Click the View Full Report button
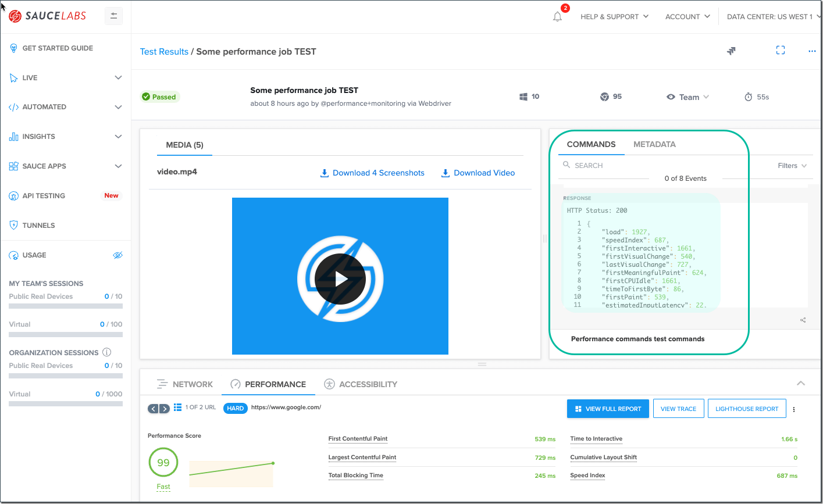Viewport: 823px width, 504px height. [x=607, y=409]
